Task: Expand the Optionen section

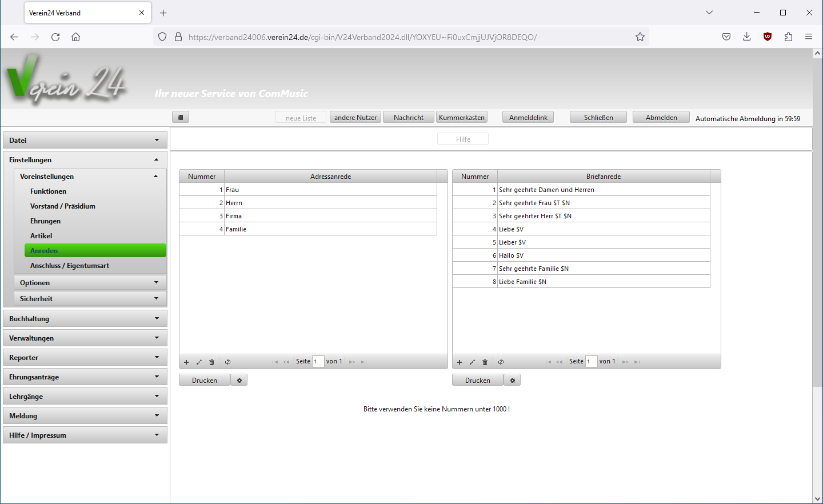Action: [x=90, y=283]
